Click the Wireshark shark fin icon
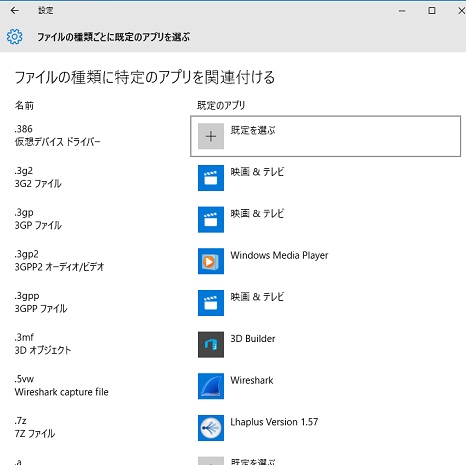 211,386
